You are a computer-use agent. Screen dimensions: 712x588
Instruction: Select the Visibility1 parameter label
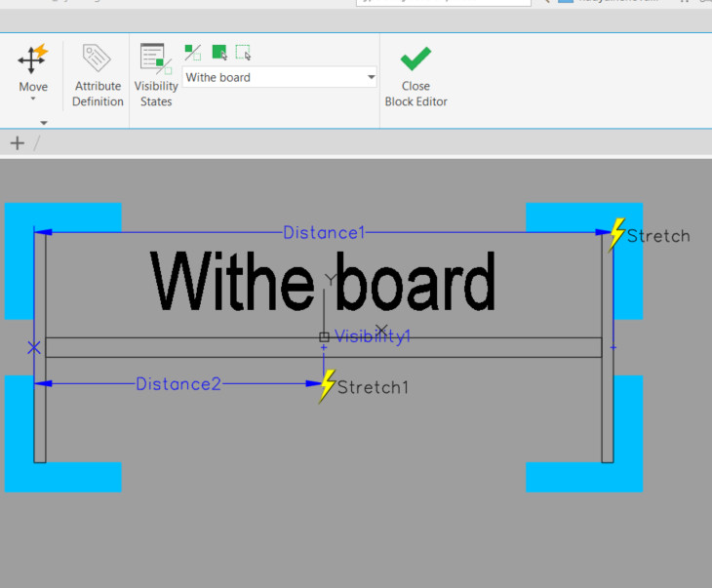click(x=373, y=336)
